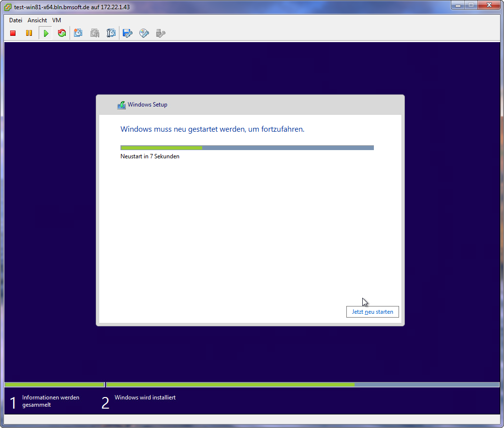Click the window title 'test-win81-x64.bln.bmsoft.de'
The image size is (504, 428).
[51, 7]
